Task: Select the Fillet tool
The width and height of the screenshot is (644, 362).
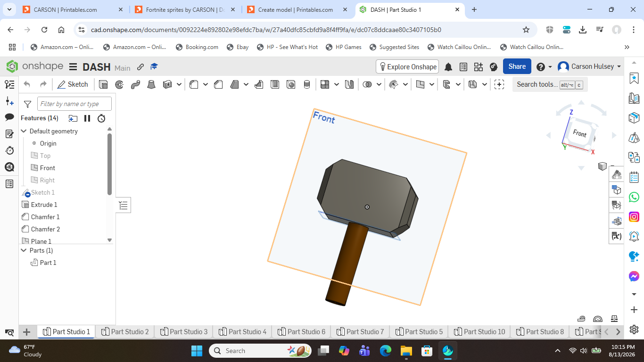Action: [194, 84]
